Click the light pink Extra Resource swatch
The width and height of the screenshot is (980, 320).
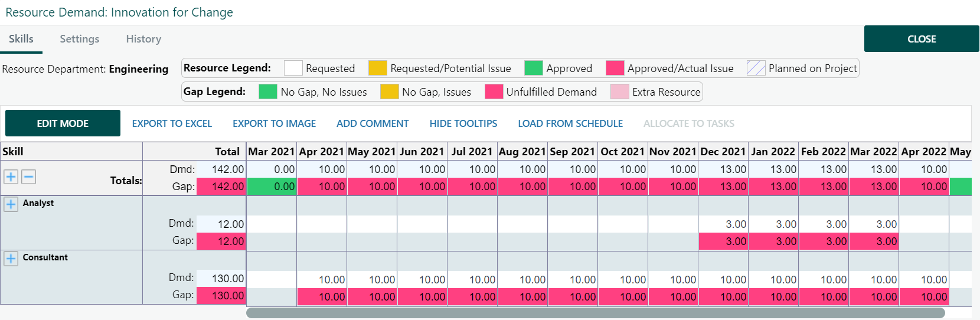pyautogui.click(x=620, y=92)
